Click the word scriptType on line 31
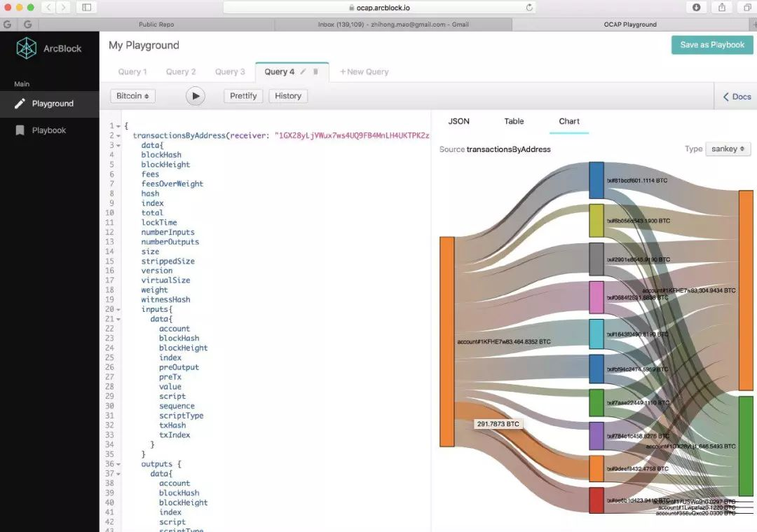757x532 pixels. (x=182, y=416)
